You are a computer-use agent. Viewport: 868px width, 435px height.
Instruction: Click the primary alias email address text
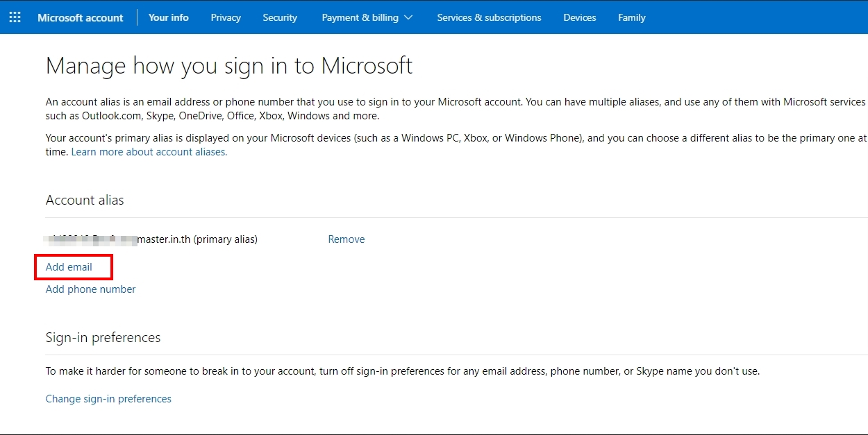(151, 239)
